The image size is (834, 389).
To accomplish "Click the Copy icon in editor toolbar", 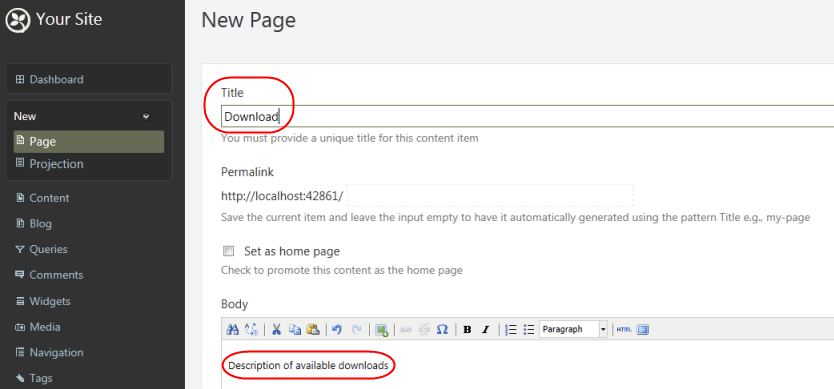I will coord(295,329).
